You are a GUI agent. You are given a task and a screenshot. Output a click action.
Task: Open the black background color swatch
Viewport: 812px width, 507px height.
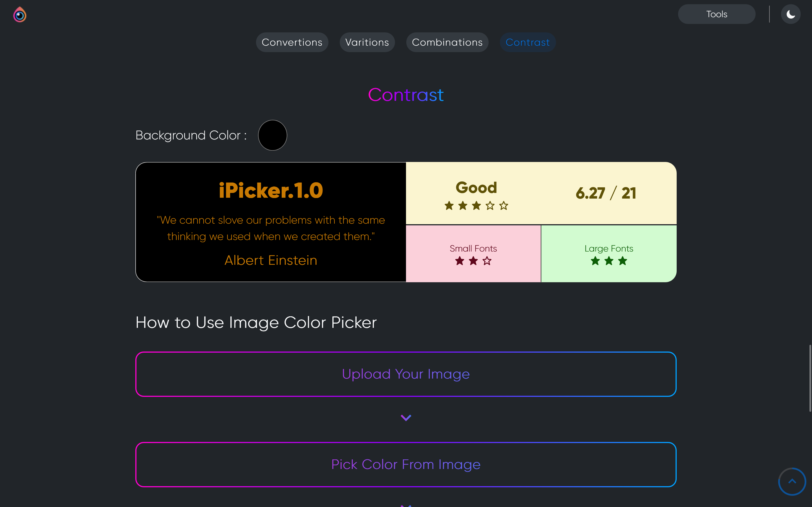coord(272,135)
